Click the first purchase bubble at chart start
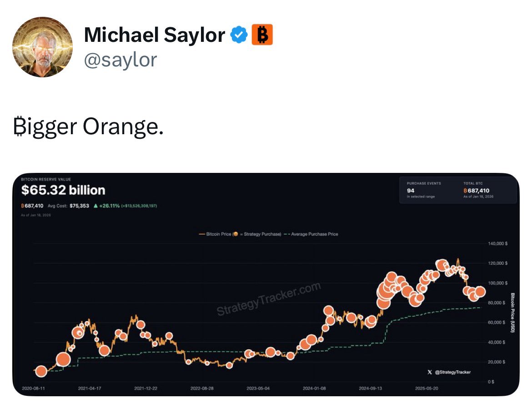 (41, 371)
